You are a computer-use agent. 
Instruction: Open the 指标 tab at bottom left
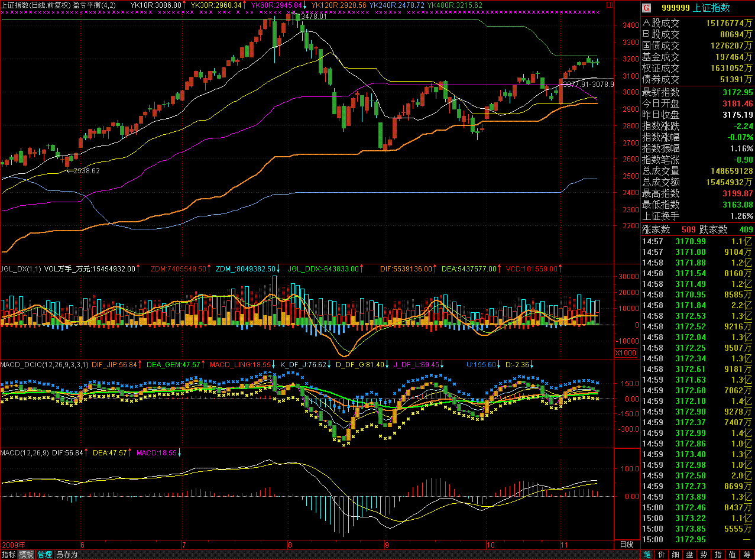[x=9, y=555]
